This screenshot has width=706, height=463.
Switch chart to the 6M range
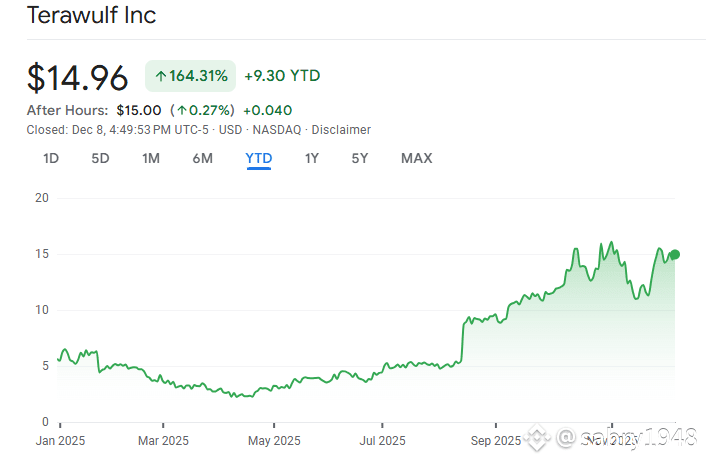pos(202,158)
